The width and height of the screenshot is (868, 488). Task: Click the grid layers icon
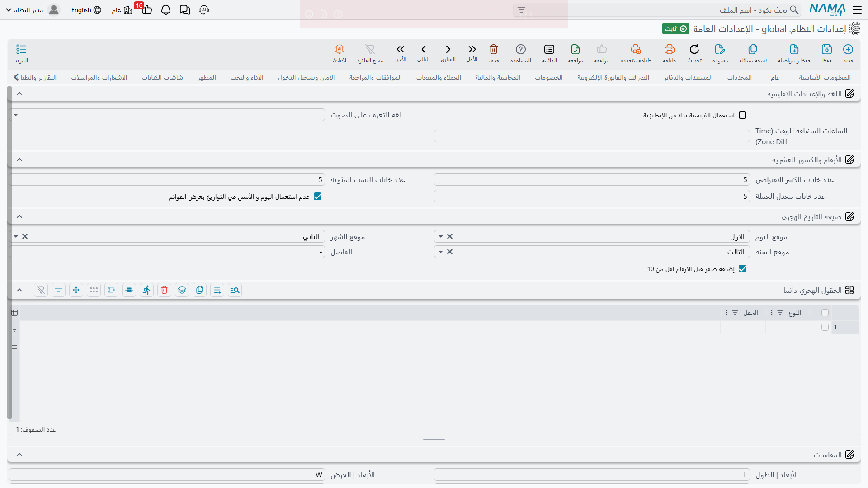pos(182,290)
